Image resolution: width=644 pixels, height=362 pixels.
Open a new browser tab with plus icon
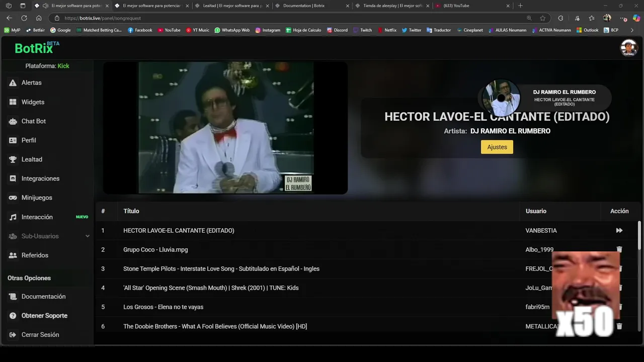(x=520, y=6)
